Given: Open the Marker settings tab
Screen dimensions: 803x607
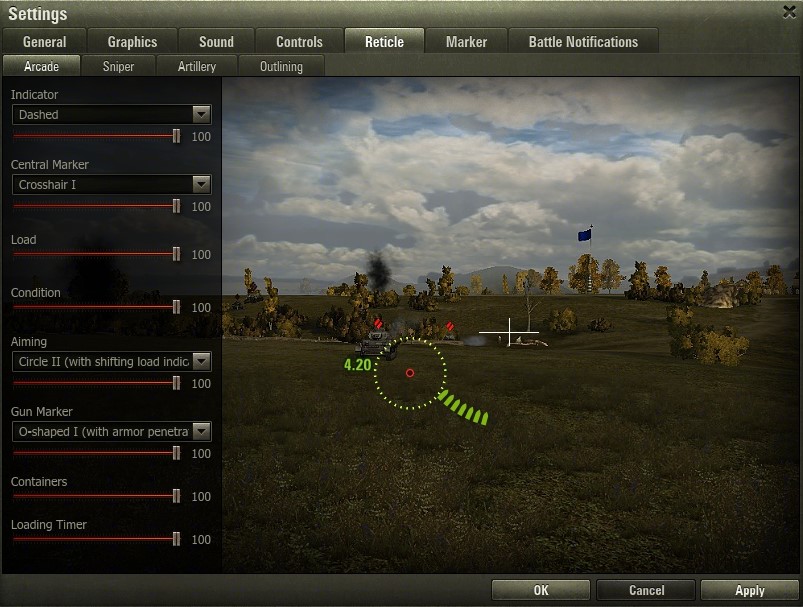Looking at the screenshot, I should 466,41.
